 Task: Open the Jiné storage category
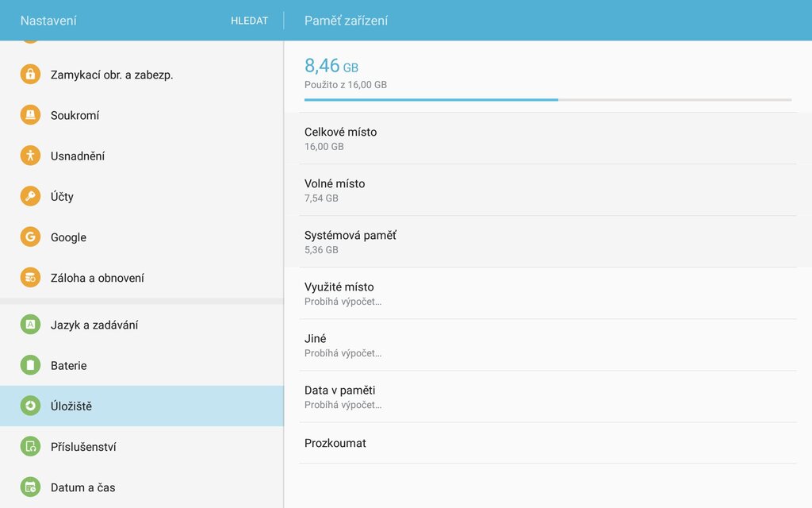[x=547, y=344]
